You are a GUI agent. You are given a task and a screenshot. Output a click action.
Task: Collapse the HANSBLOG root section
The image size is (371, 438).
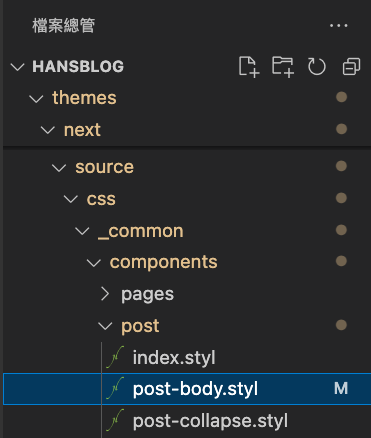[x=17, y=67]
